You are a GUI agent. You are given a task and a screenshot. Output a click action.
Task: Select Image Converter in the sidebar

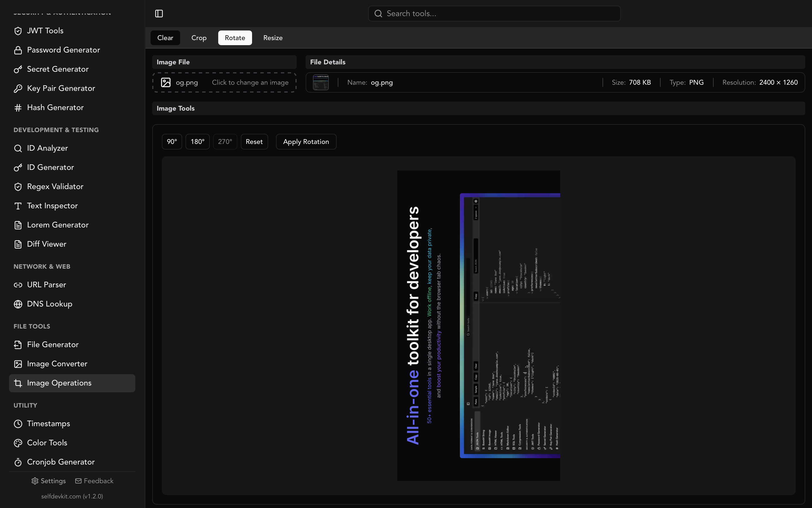pyautogui.click(x=72, y=364)
